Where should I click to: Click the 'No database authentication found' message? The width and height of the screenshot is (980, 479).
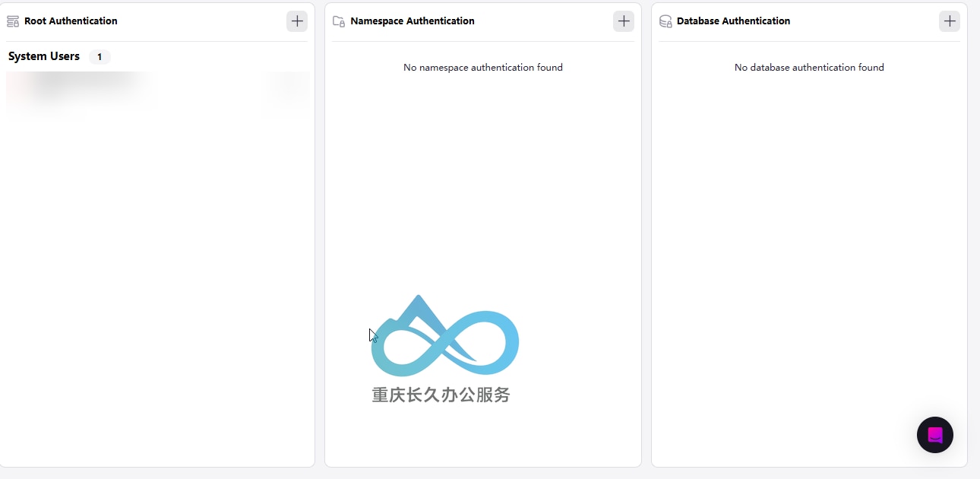tap(809, 68)
